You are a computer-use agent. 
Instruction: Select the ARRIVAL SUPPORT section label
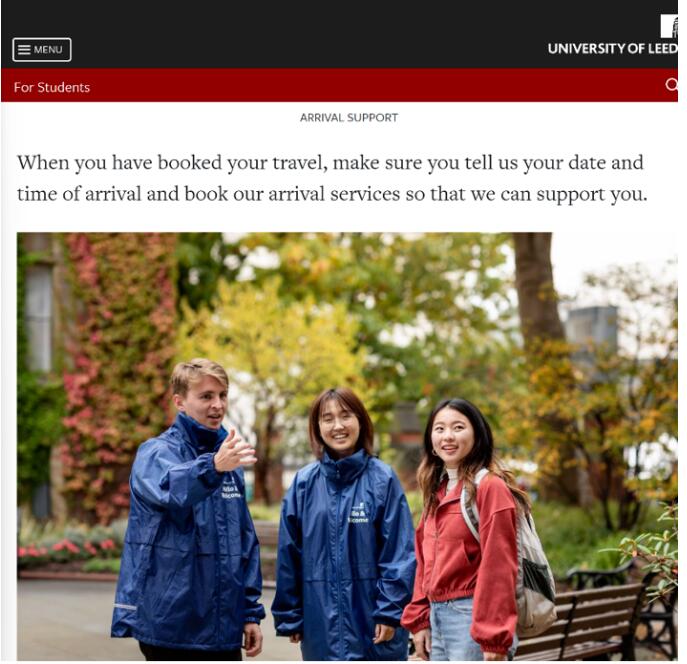(x=349, y=117)
